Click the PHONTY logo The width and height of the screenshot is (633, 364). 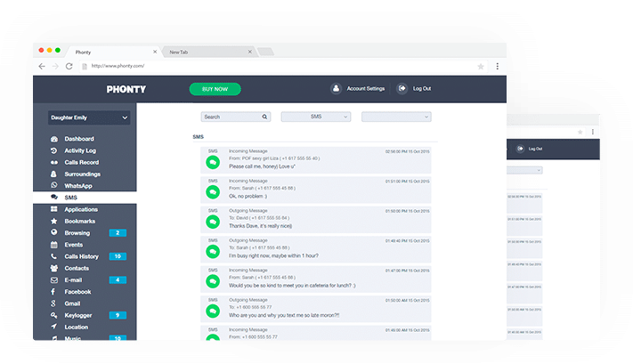126,89
